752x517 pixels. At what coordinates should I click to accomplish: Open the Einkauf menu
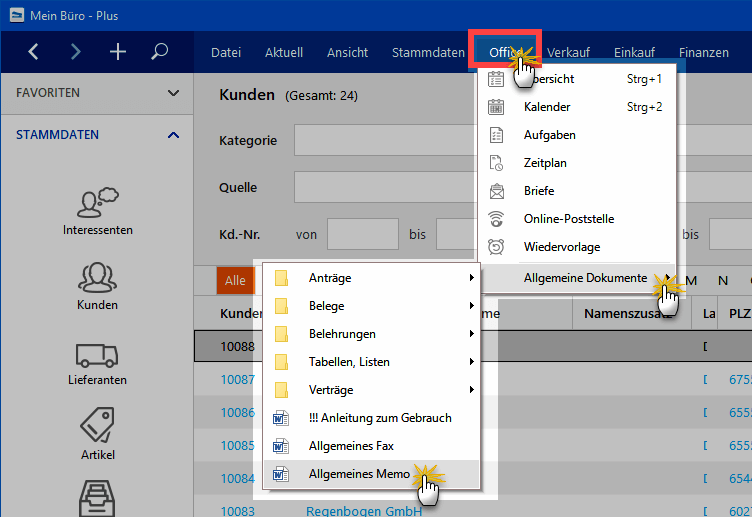(x=634, y=52)
